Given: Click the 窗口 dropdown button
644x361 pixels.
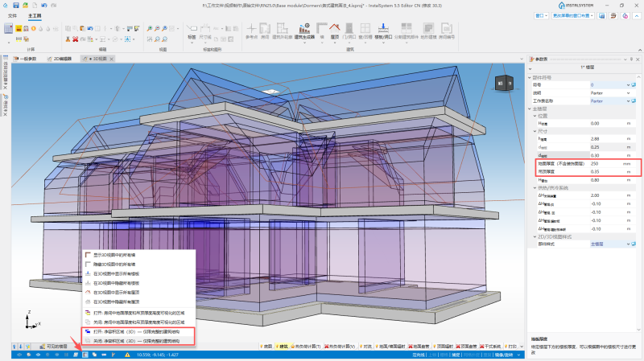Looking at the screenshot, I should [541, 15].
